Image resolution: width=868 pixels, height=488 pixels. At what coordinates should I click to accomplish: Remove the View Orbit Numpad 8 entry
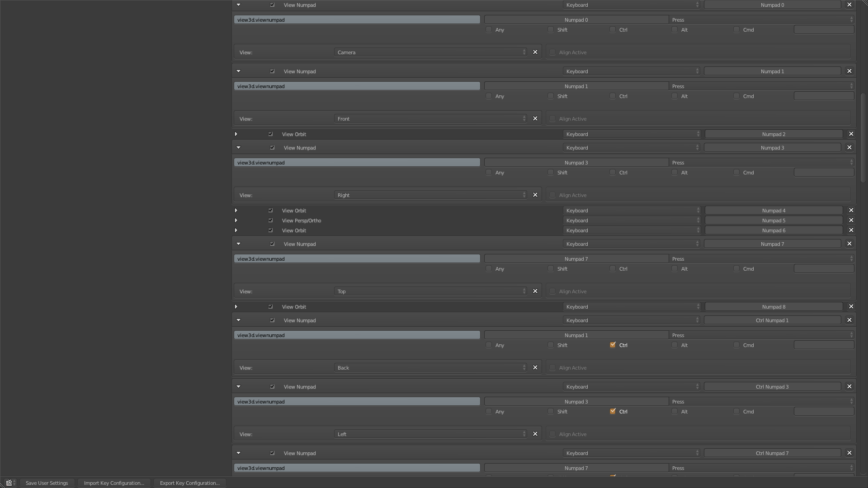[851, 306]
